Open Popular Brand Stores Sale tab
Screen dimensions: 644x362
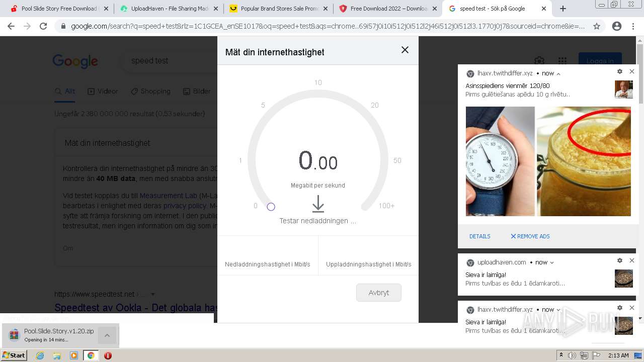[x=278, y=9]
